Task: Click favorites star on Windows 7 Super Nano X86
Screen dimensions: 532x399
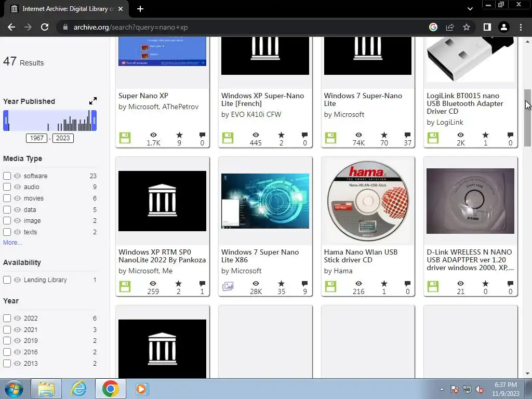Action: [281, 283]
